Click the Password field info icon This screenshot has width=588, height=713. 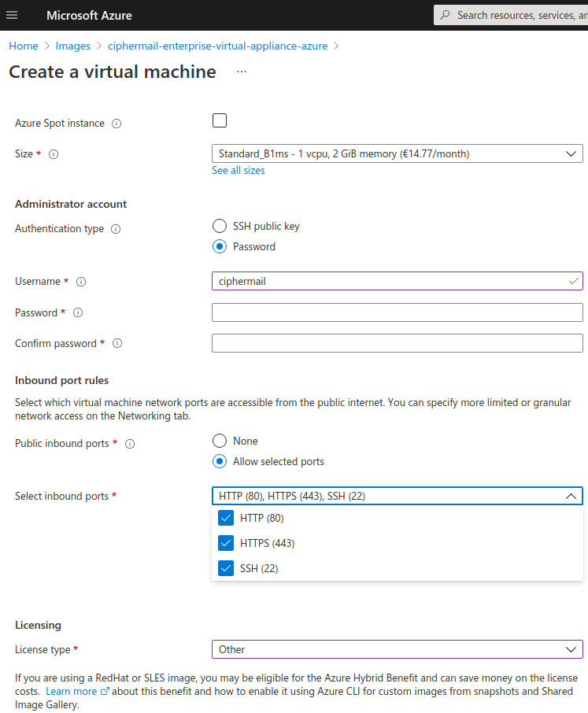click(x=77, y=312)
